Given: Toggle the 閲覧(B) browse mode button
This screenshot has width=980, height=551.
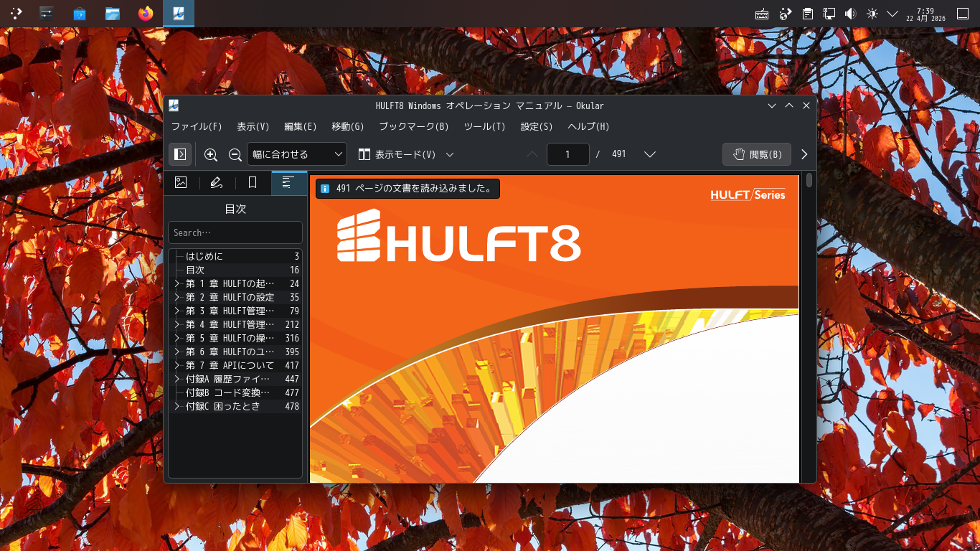Looking at the screenshot, I should [757, 154].
